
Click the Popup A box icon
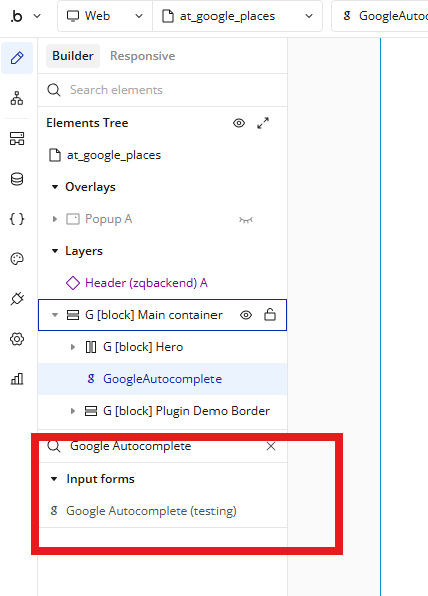point(73,219)
